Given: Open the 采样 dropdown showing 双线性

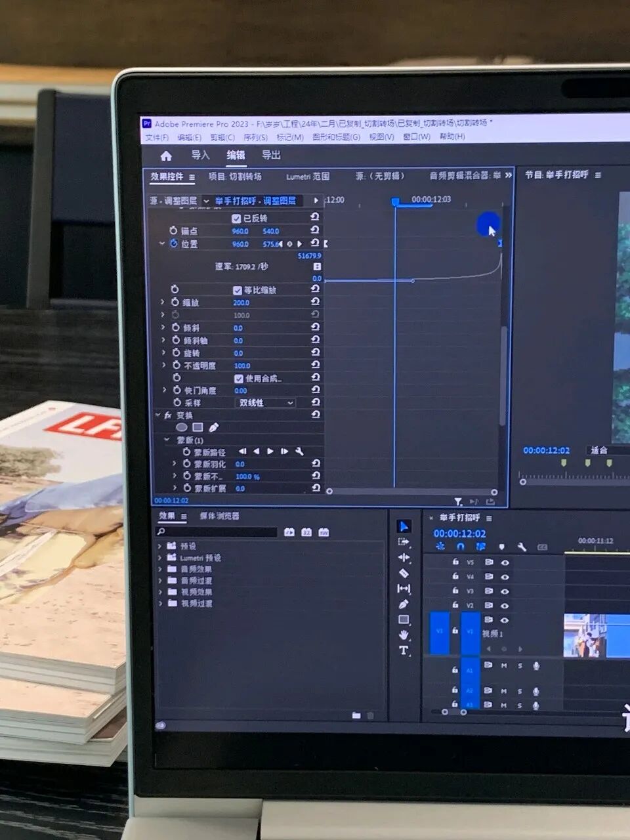Looking at the screenshot, I should tap(265, 403).
